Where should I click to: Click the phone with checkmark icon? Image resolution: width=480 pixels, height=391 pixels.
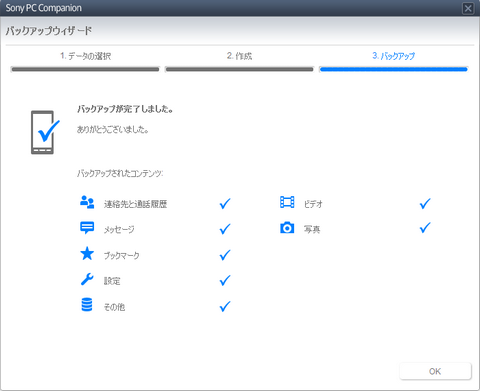pos(45,132)
